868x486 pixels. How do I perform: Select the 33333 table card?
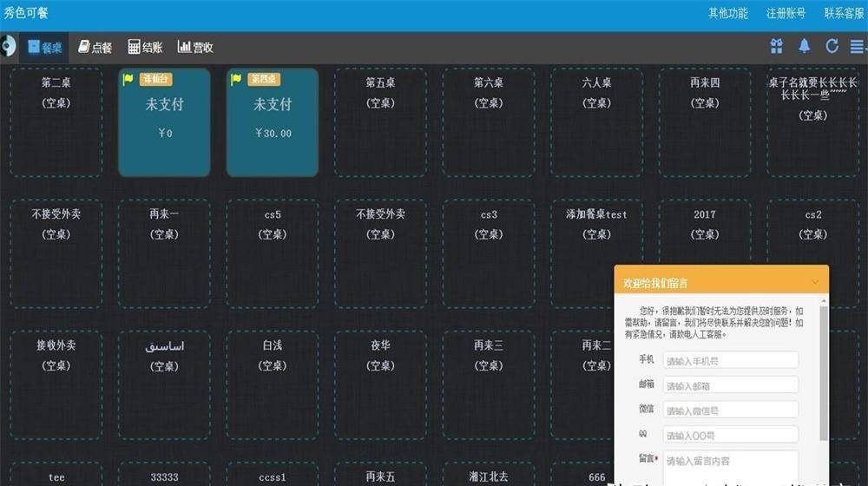tap(164, 475)
